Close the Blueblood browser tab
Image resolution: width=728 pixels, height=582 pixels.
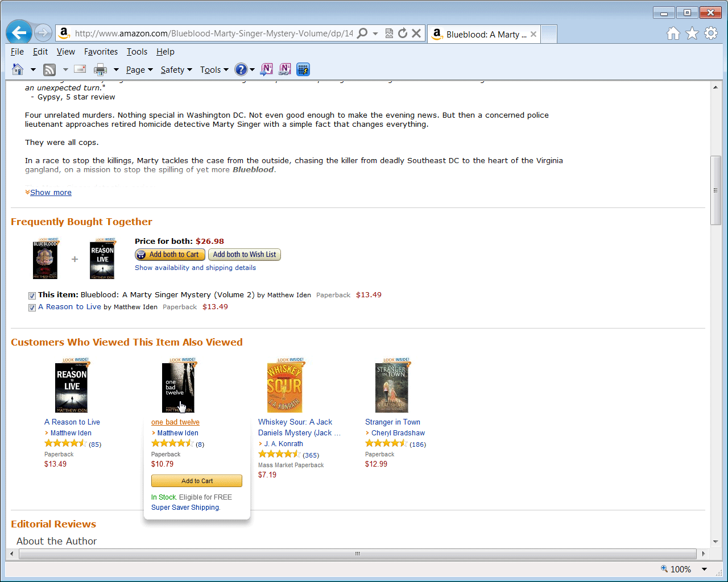pyautogui.click(x=533, y=34)
